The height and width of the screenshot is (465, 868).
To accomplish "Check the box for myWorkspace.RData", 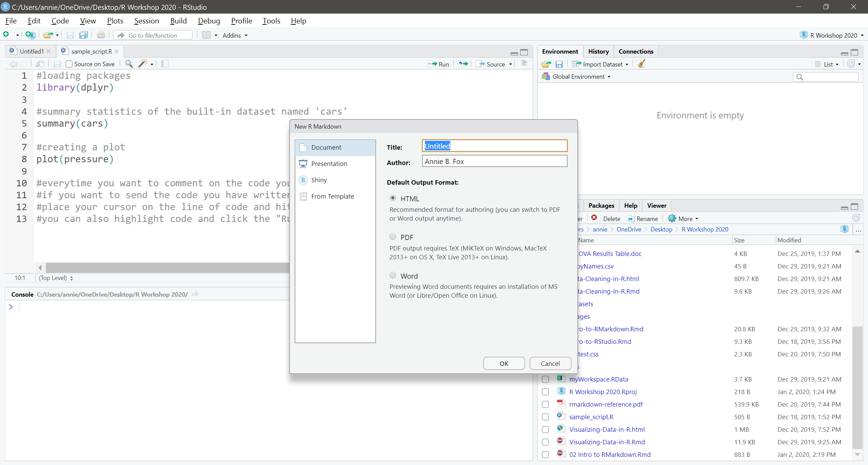I will (545, 379).
